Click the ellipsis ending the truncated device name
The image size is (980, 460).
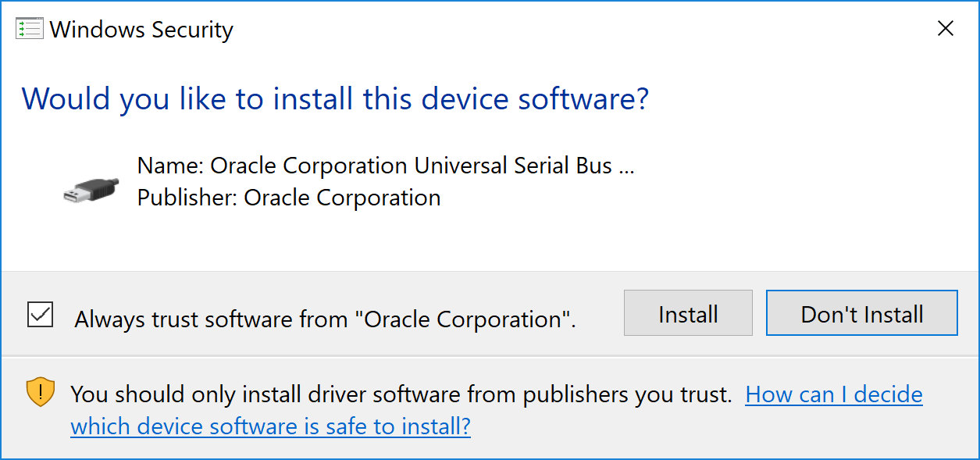(626, 167)
